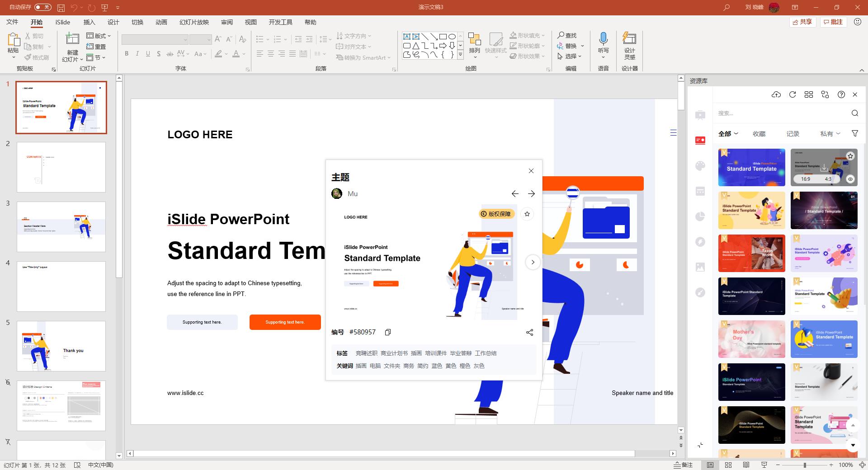The width and height of the screenshot is (868, 470).
Task: Expand the 私有 dropdown in resource library
Action: click(x=830, y=134)
